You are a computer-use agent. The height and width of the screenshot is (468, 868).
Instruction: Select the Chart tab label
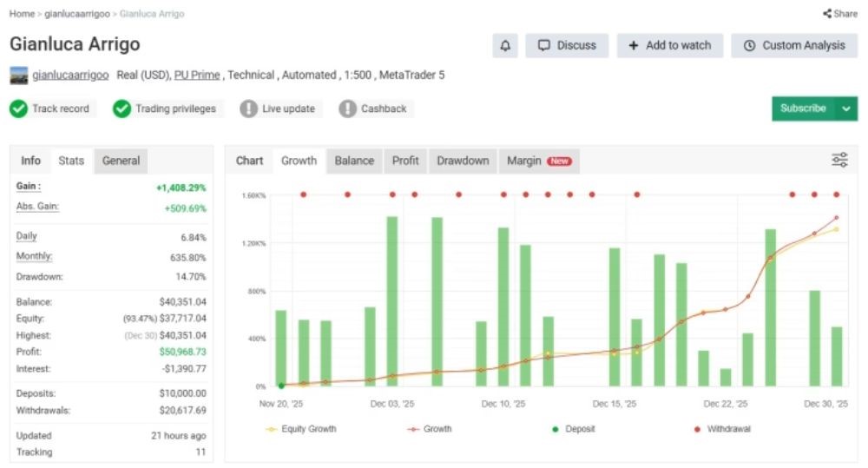(249, 161)
